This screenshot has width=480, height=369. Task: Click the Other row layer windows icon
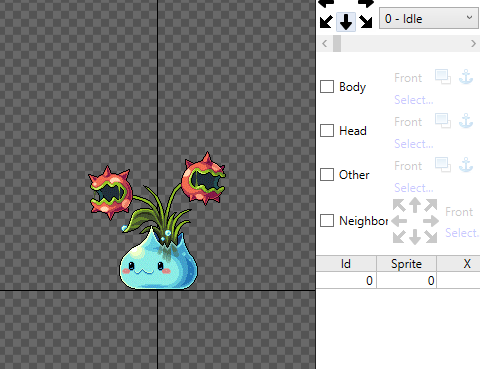tap(443, 165)
